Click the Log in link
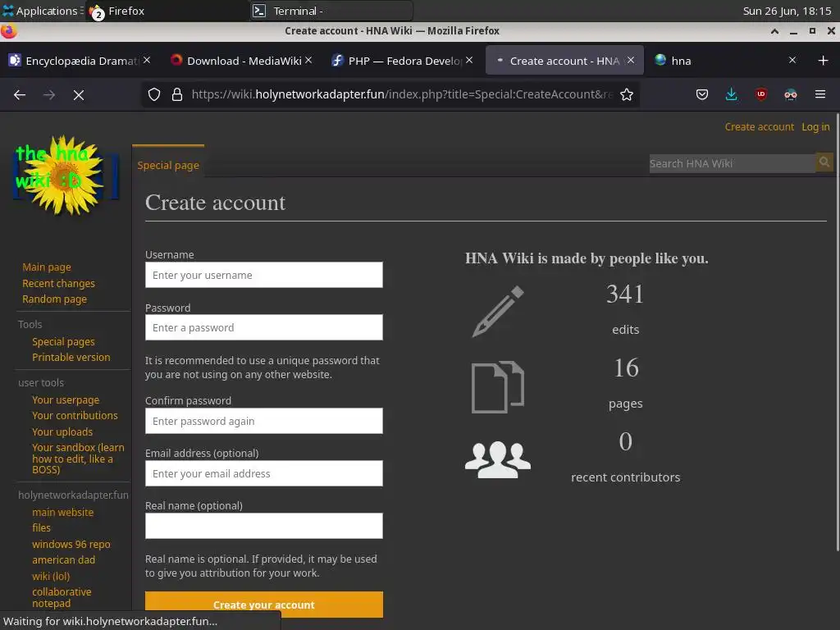Viewport: 840px width, 630px height. 815,127
